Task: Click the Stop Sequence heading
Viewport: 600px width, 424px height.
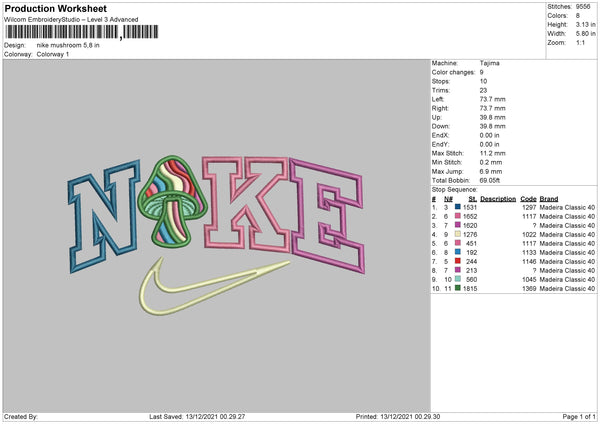Action: pyautogui.click(x=457, y=188)
